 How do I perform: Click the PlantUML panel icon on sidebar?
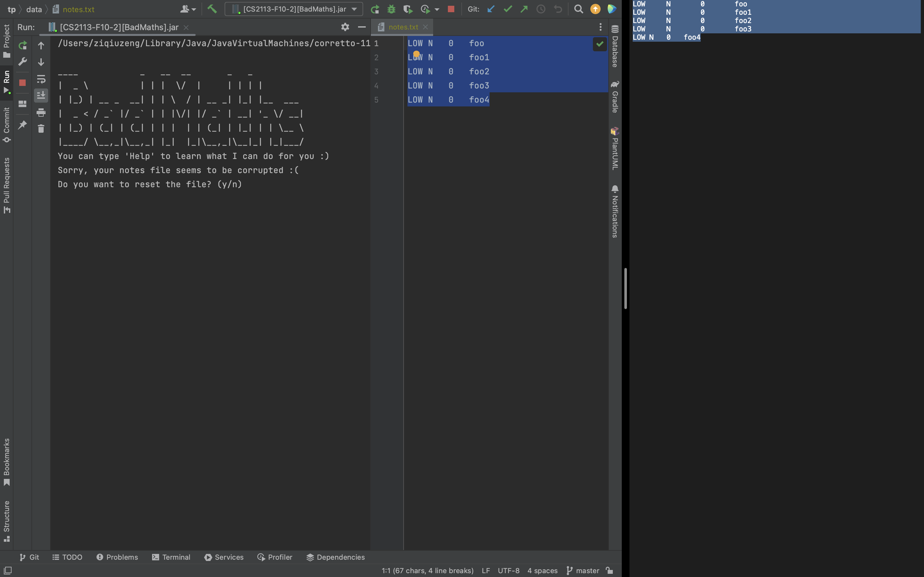click(x=614, y=131)
